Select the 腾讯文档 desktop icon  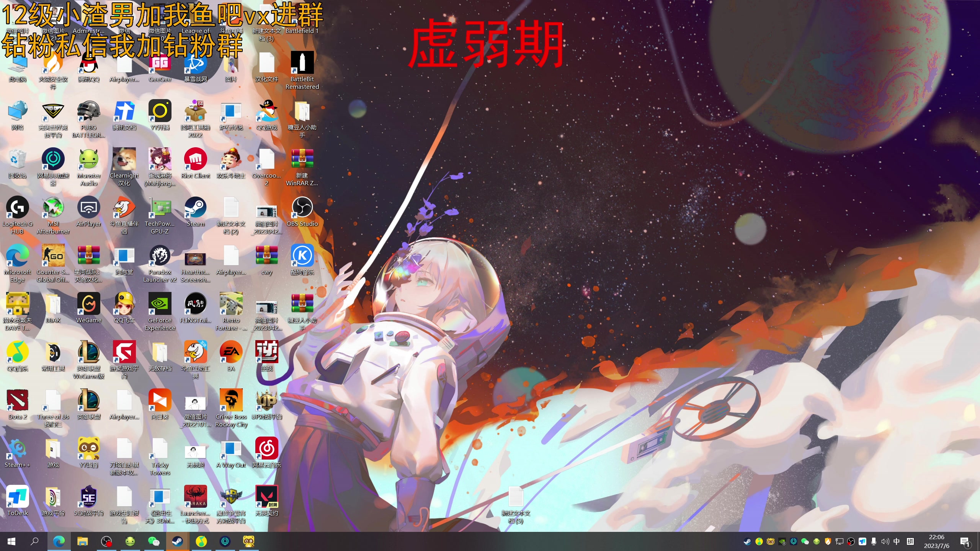click(124, 115)
